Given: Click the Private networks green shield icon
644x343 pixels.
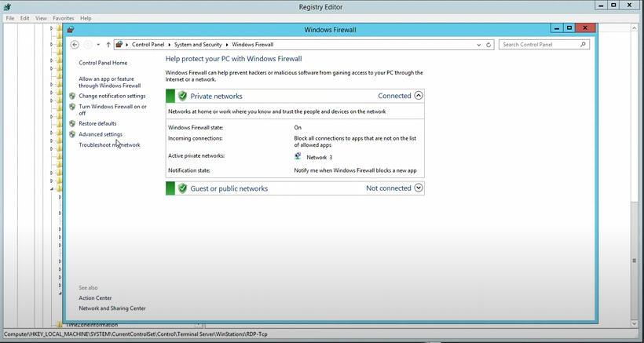Looking at the screenshot, I should (x=182, y=96).
